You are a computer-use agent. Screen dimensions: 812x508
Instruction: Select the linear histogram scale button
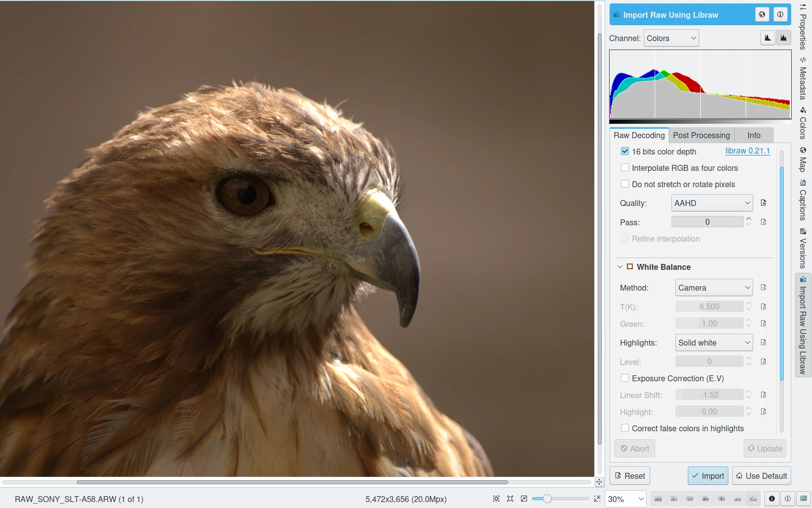(x=767, y=38)
